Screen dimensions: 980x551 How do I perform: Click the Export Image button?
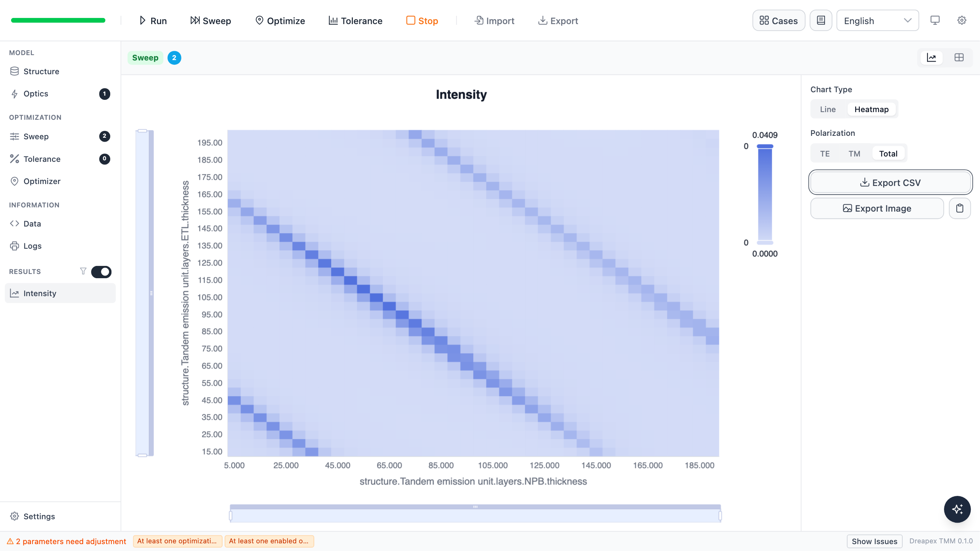point(877,209)
